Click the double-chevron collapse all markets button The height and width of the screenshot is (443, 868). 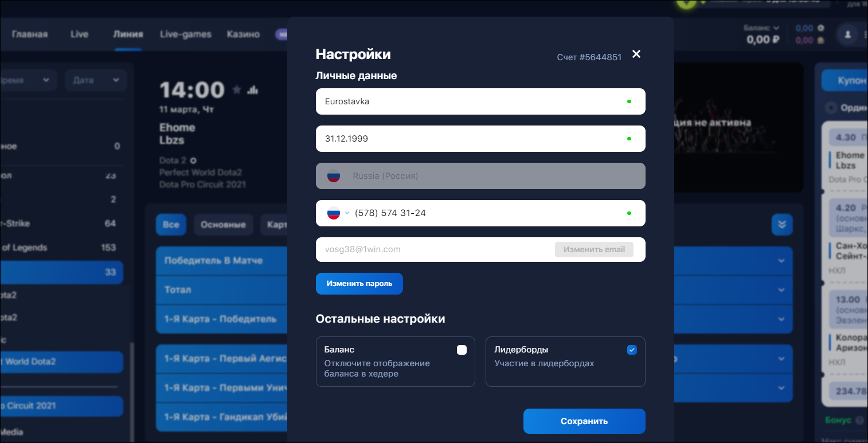point(782,225)
